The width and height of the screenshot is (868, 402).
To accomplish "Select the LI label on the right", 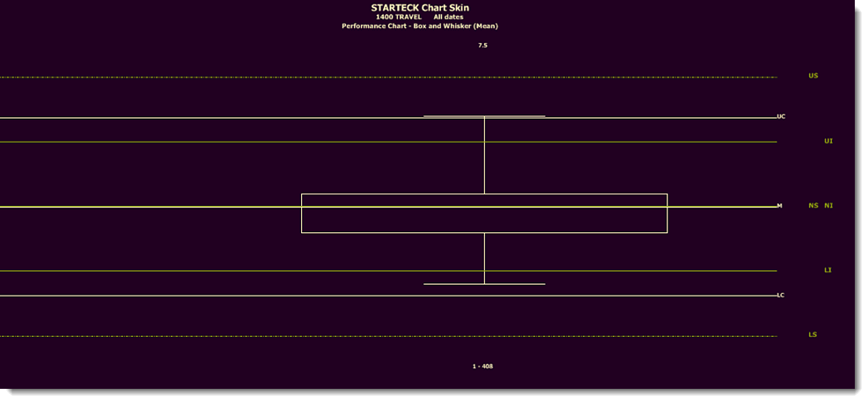I will pos(828,270).
